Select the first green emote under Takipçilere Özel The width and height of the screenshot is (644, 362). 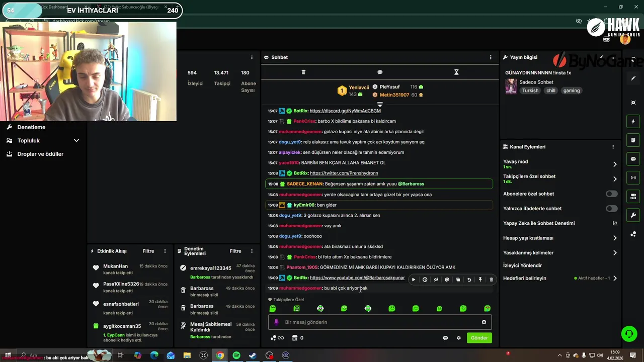tap(273, 308)
